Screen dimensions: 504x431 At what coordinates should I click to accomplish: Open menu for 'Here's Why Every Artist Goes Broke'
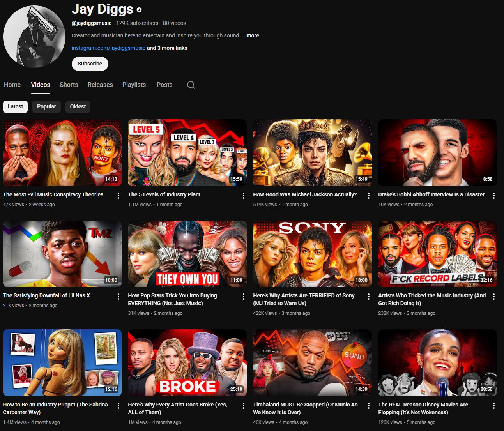(x=244, y=406)
